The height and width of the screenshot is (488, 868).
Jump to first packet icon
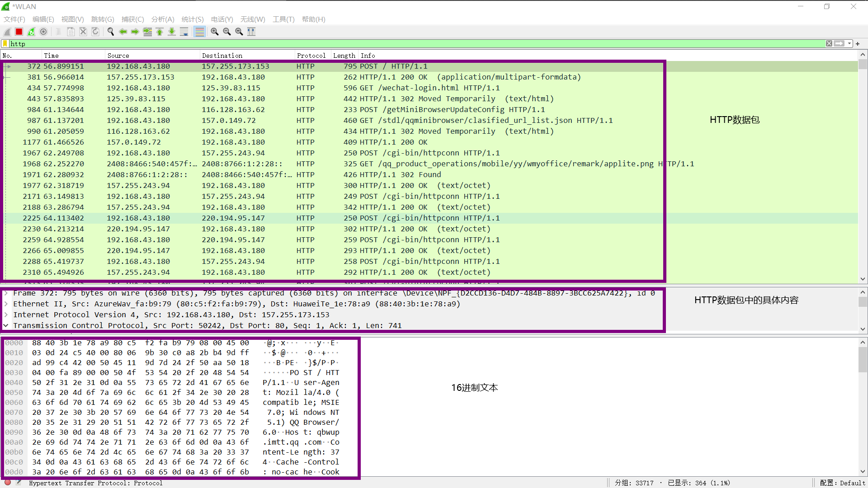click(x=160, y=32)
